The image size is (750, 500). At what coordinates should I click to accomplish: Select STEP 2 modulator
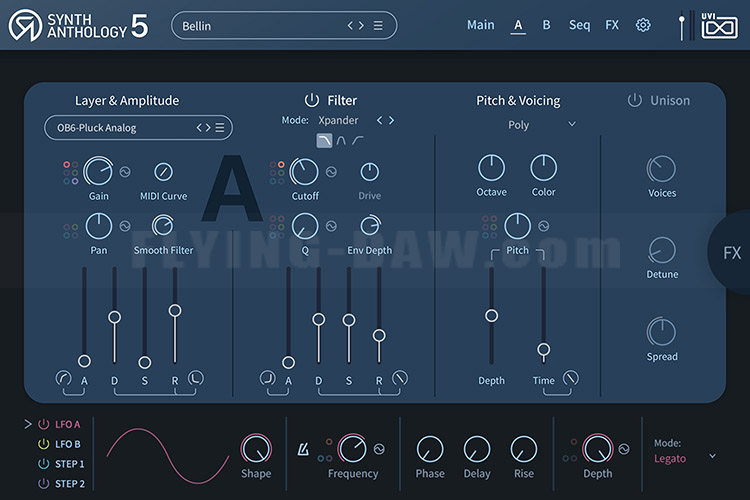(69, 484)
